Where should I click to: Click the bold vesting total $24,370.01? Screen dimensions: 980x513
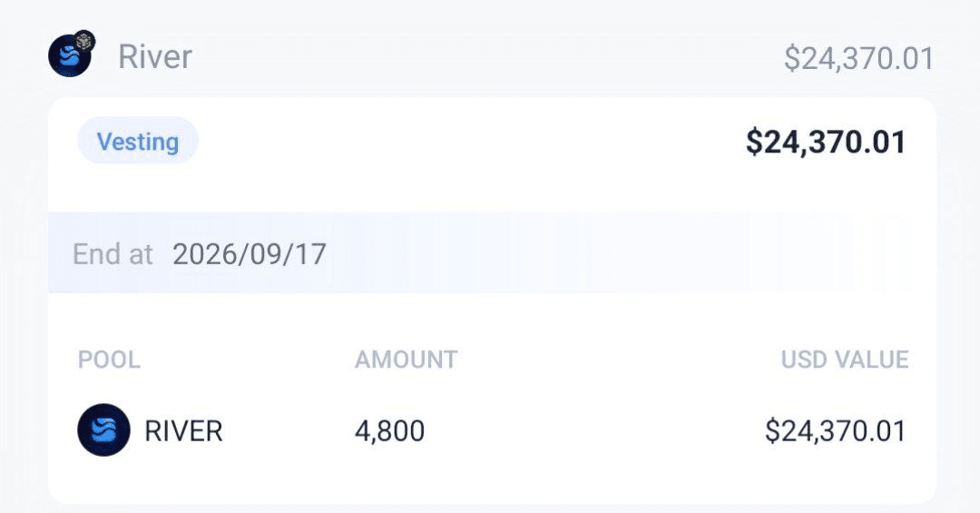(x=826, y=143)
